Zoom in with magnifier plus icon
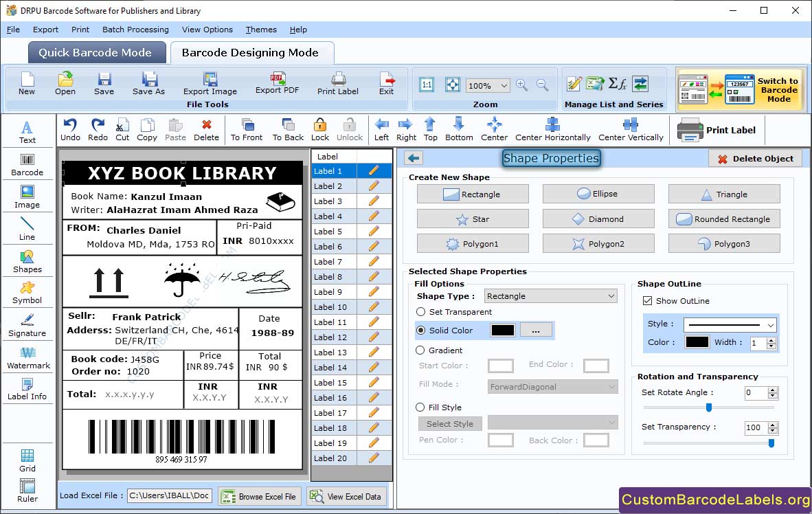Image resolution: width=812 pixels, height=514 pixels. (522, 85)
